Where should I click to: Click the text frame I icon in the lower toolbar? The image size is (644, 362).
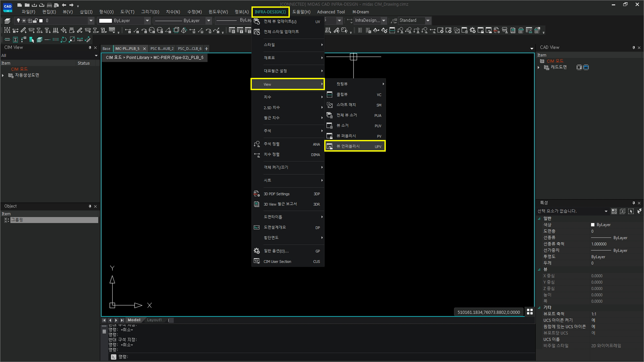(x=15, y=40)
